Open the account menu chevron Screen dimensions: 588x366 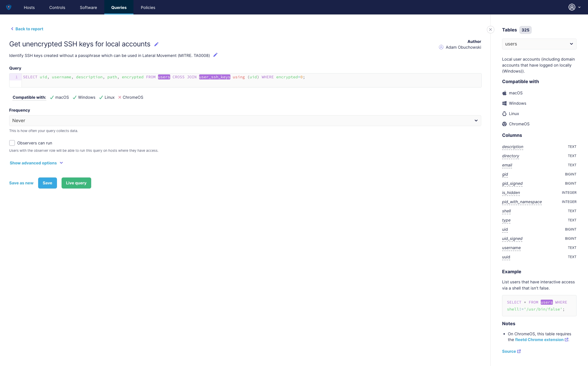pos(579,7)
